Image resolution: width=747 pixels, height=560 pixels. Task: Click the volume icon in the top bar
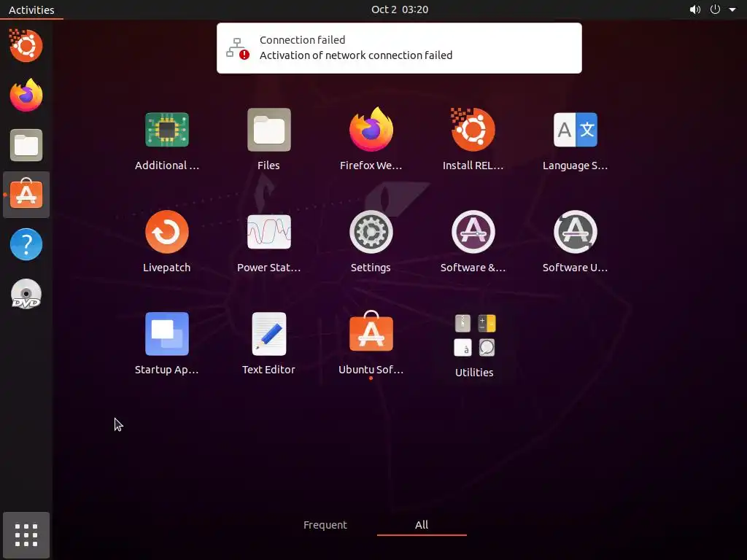pyautogui.click(x=695, y=9)
